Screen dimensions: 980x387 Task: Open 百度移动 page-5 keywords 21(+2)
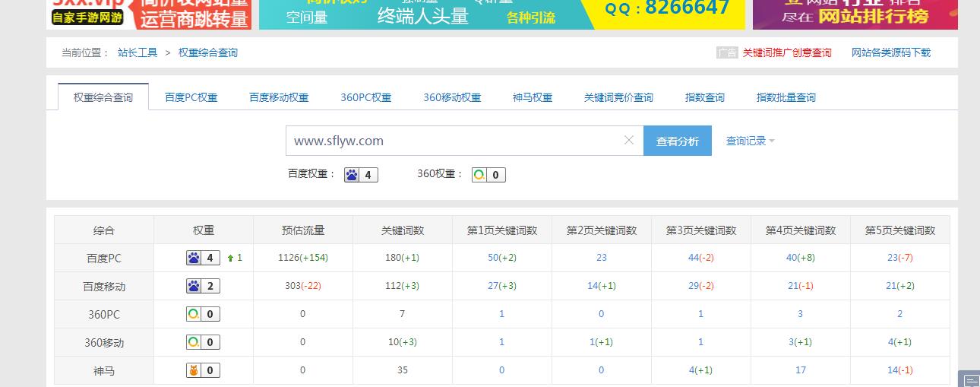[x=900, y=286]
